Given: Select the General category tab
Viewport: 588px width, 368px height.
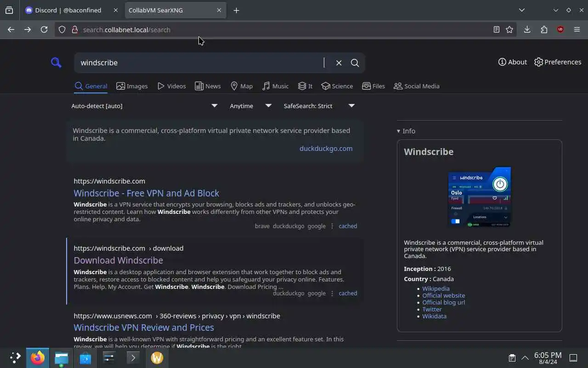Looking at the screenshot, I should [91, 86].
